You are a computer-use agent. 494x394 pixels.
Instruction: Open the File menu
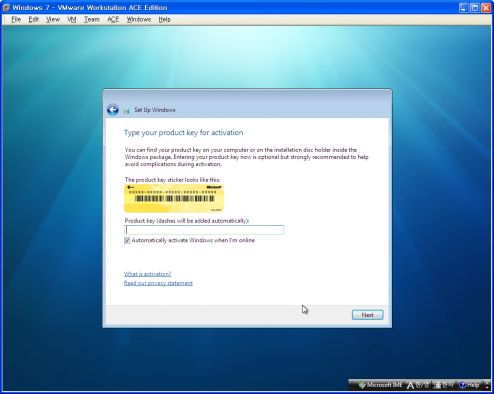(16, 19)
